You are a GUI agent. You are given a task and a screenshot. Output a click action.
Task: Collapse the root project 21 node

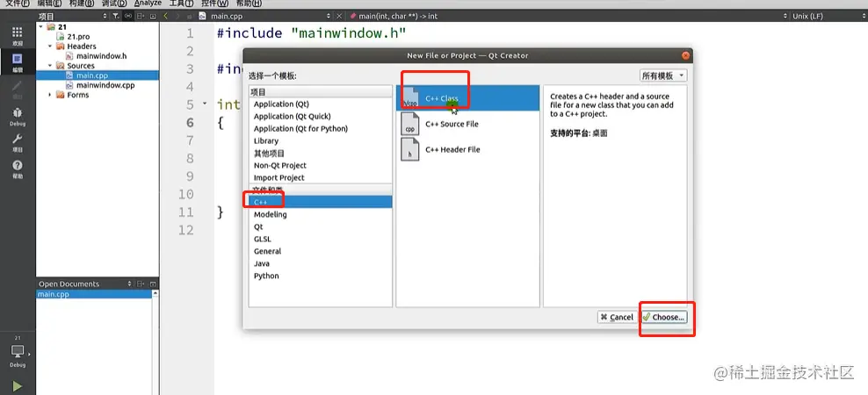click(x=41, y=26)
